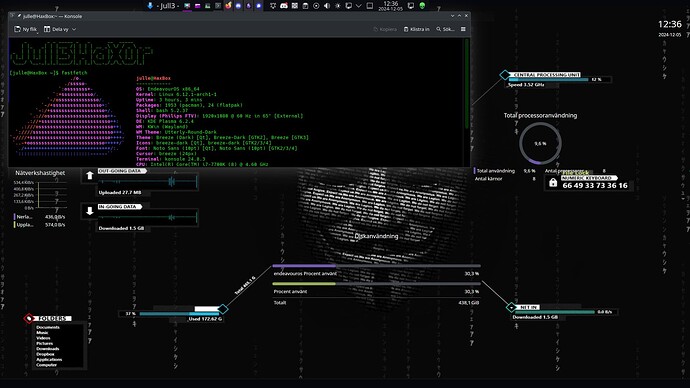Screen dimensions: 690x388
Task: Click the Konsole terminal scrollbar
Action: 467,84
